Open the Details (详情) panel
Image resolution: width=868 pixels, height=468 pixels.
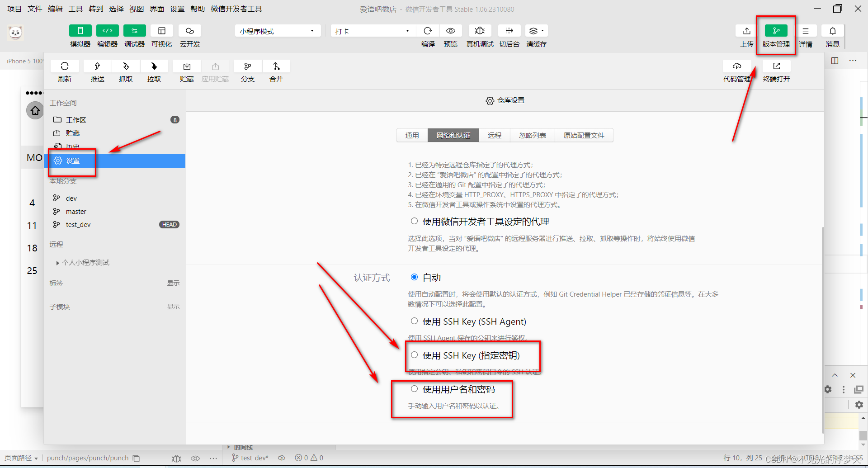805,31
